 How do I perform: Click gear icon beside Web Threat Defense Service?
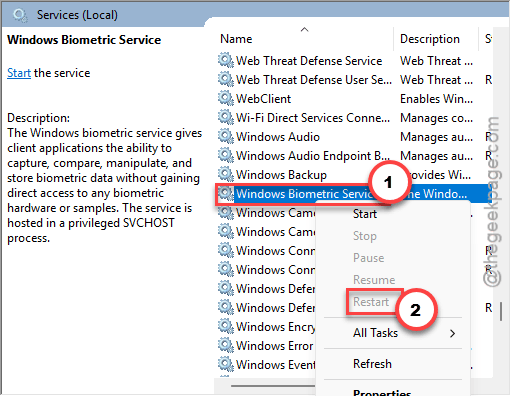point(226,60)
